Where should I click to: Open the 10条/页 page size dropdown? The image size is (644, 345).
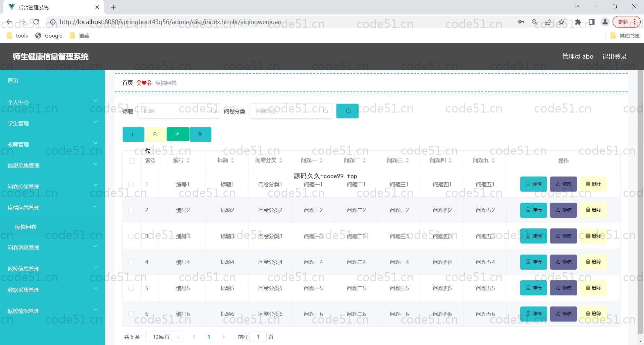tap(164, 337)
